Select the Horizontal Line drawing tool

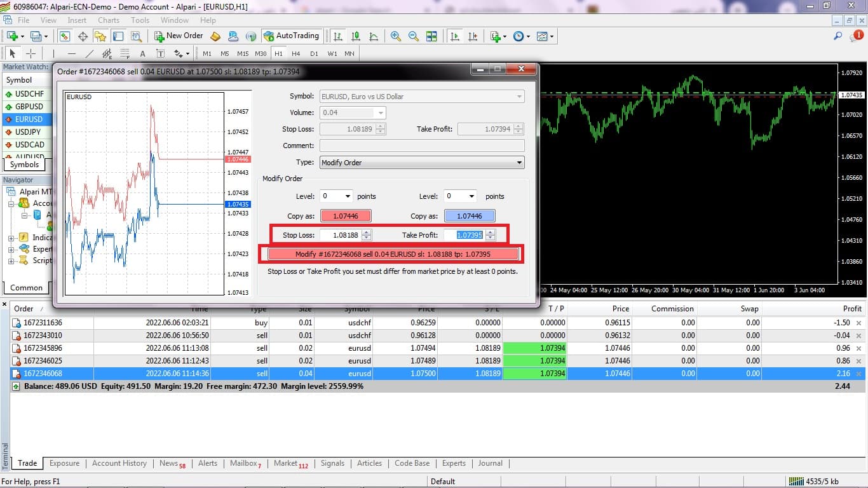click(72, 53)
